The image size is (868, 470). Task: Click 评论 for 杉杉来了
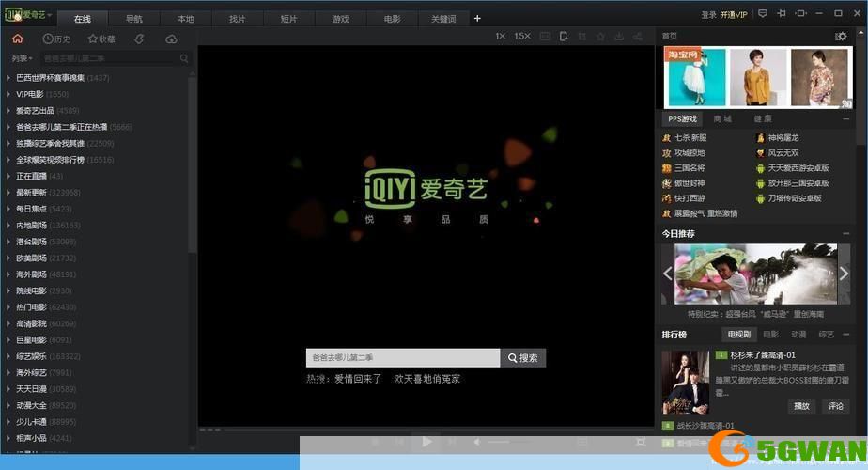pos(835,406)
